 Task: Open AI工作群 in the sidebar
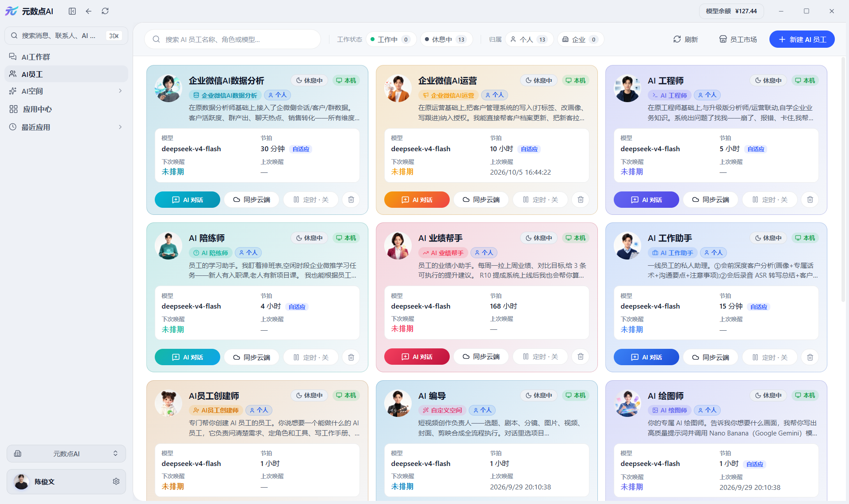(66, 57)
